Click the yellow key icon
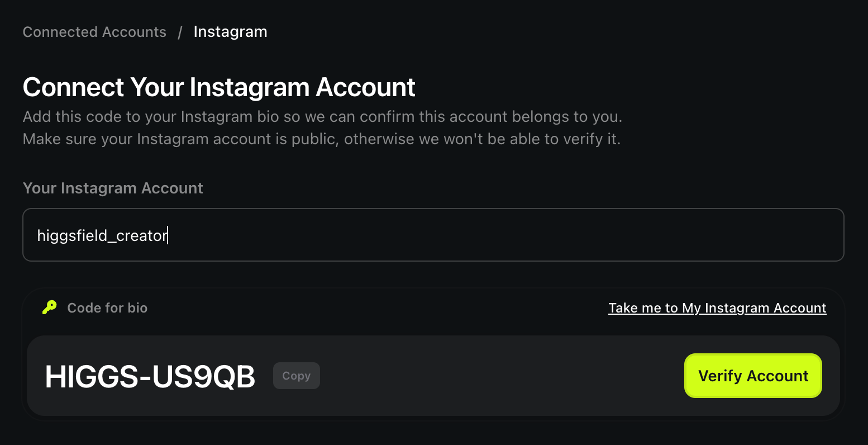This screenshot has height=445, width=868. tap(50, 307)
